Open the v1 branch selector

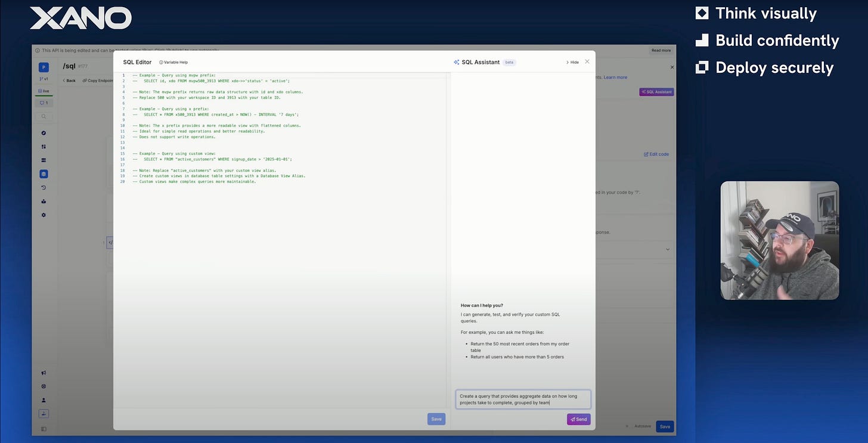tap(44, 79)
